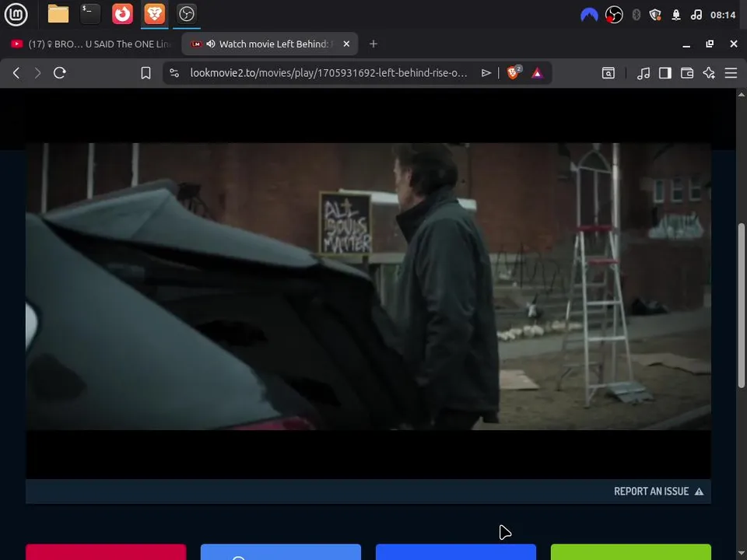Click the green button below the player

[631, 552]
